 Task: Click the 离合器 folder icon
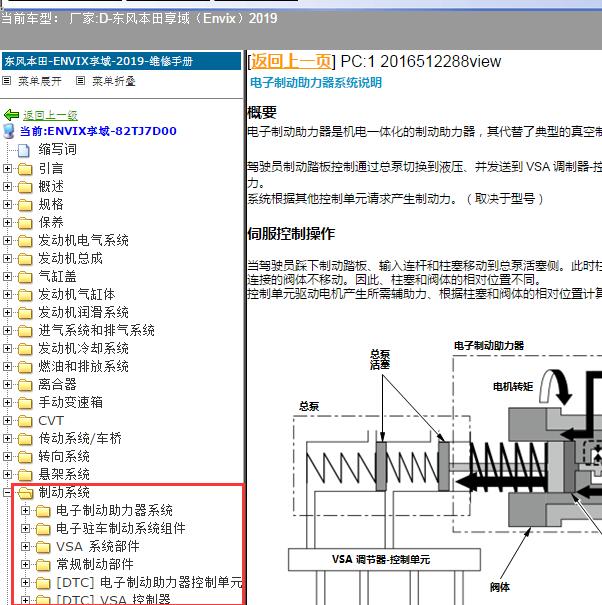pyautogui.click(x=25, y=385)
